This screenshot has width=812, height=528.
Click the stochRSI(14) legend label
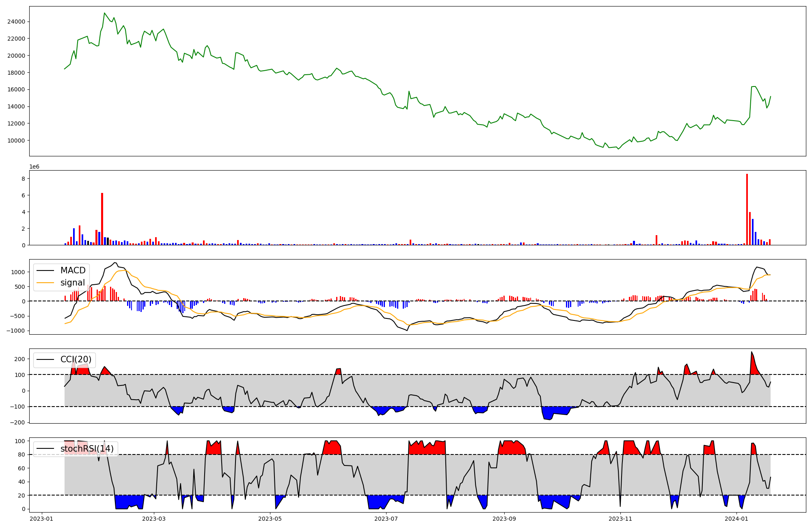(x=87, y=449)
